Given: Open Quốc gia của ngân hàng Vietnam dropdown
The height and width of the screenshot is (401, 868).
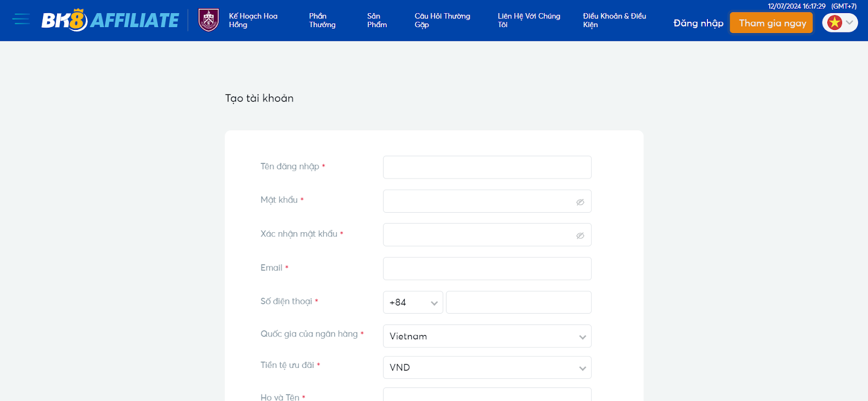Looking at the screenshot, I should [487, 336].
